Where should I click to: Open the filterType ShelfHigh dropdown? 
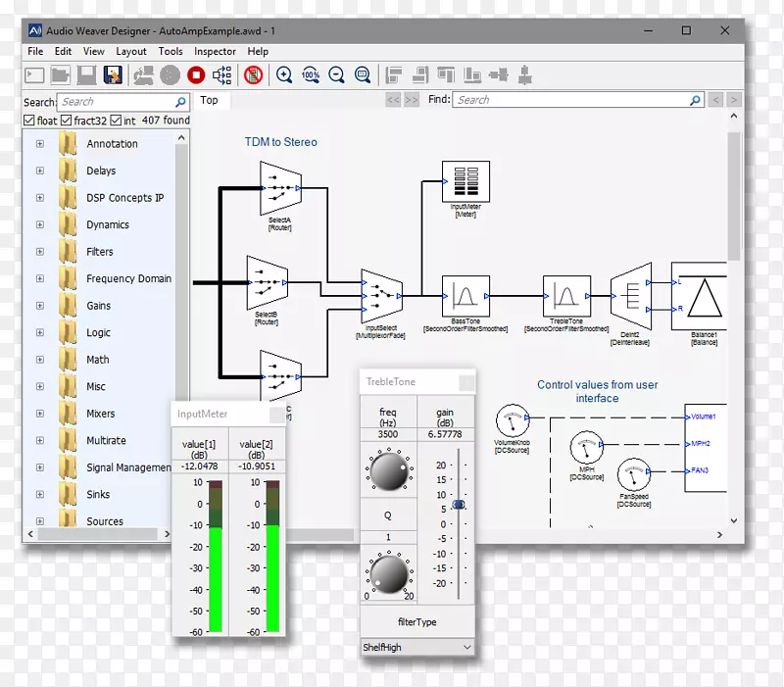pos(418,647)
